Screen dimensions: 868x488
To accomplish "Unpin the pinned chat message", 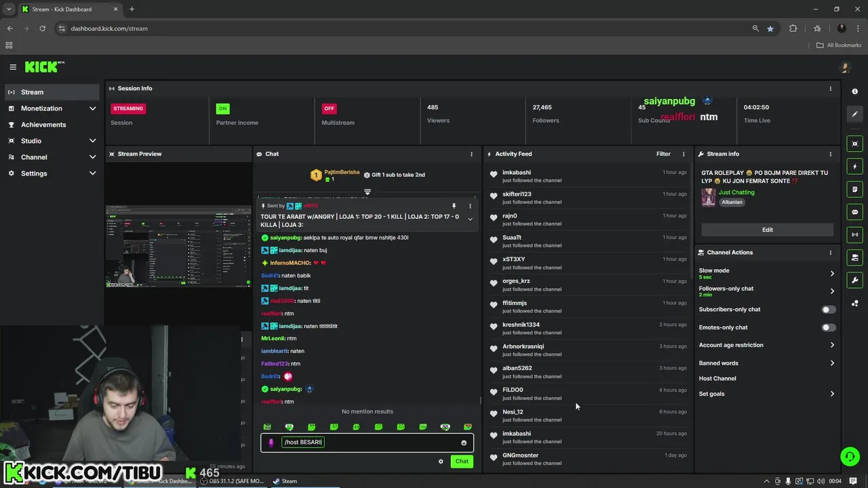I will tap(454, 206).
